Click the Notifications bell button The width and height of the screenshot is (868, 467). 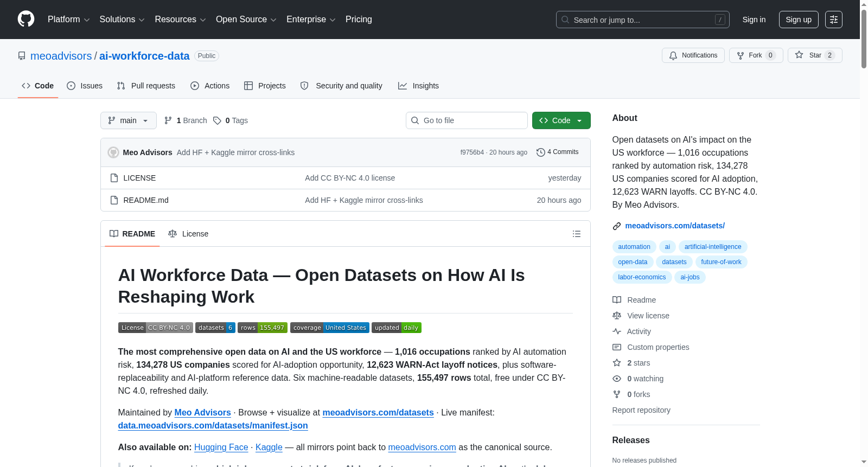[693, 55]
